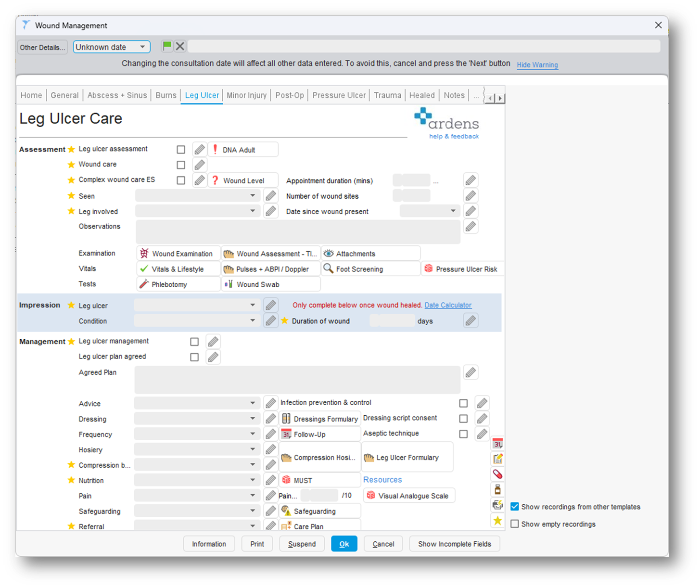Open the Unknown date dropdown
The height and width of the screenshot is (588, 700).
click(x=112, y=47)
